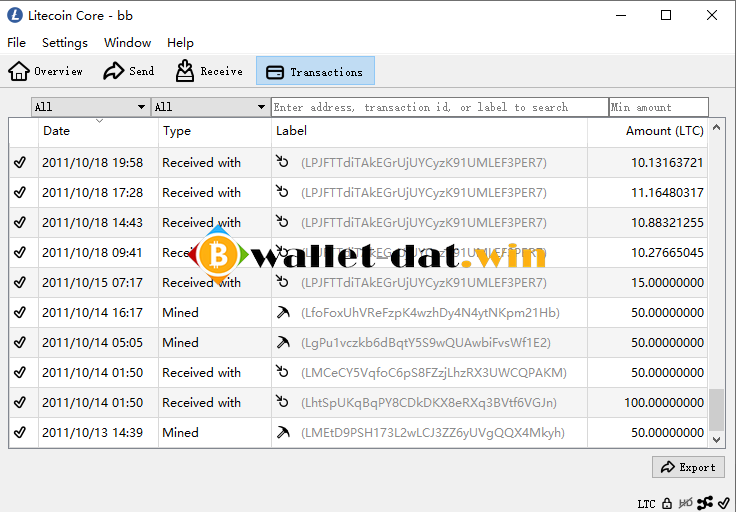Click the Litecoin logo in title bar
Viewport: 736px width, 512px height.
click(15, 15)
